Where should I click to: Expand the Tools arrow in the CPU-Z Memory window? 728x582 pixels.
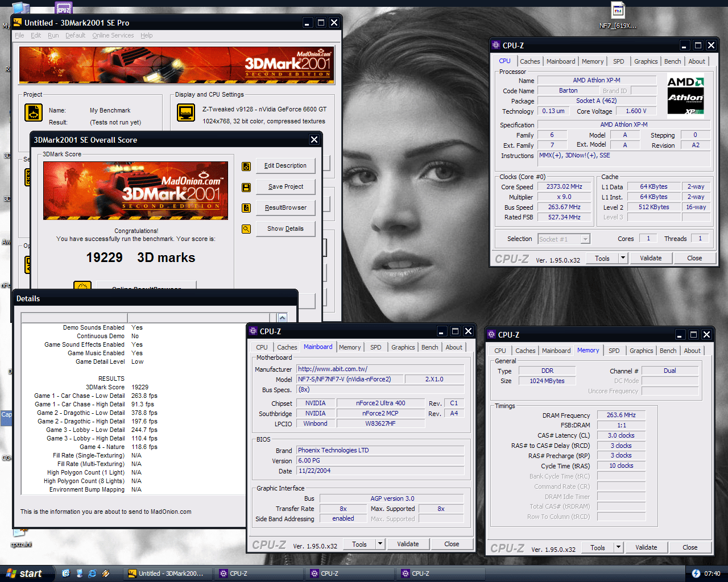click(x=618, y=547)
